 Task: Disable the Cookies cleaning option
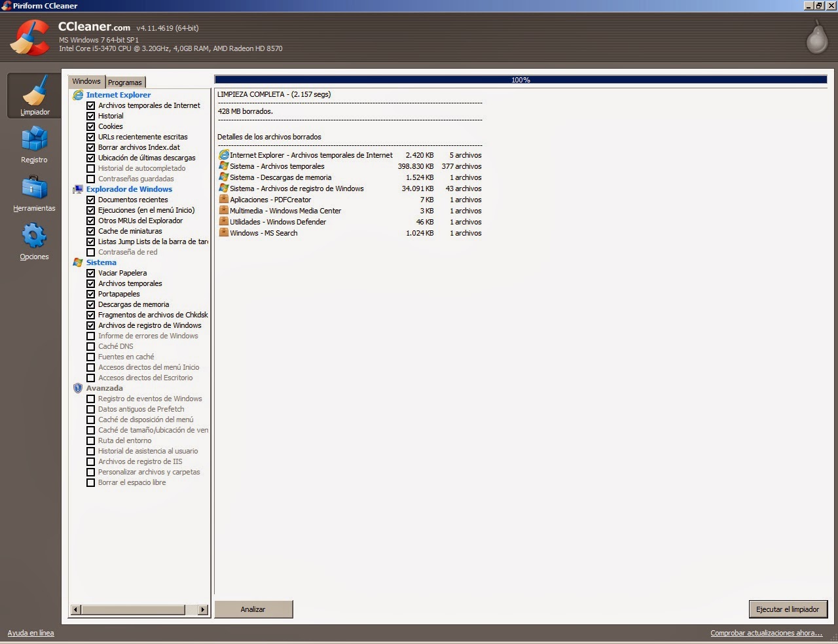[x=91, y=126]
